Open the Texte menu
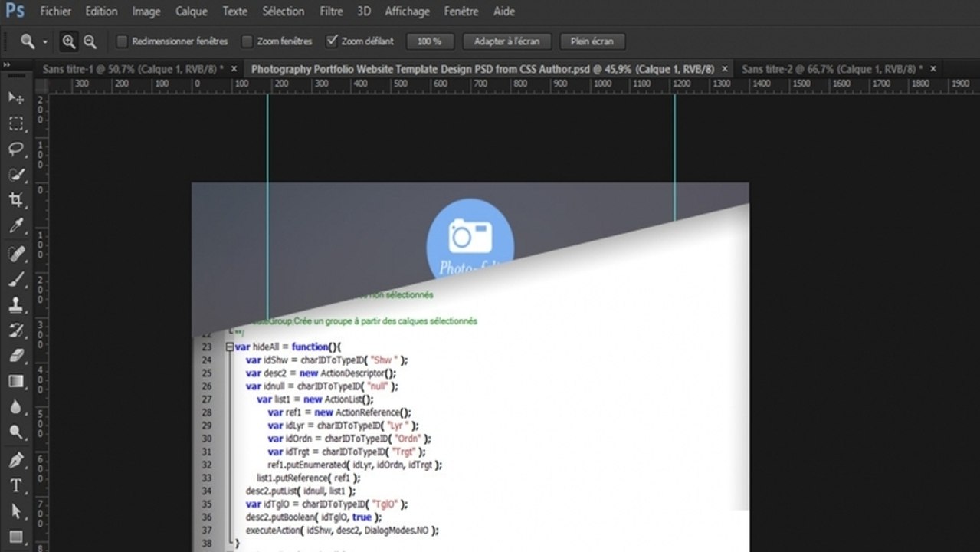The width and height of the screenshot is (980, 552). (x=235, y=11)
